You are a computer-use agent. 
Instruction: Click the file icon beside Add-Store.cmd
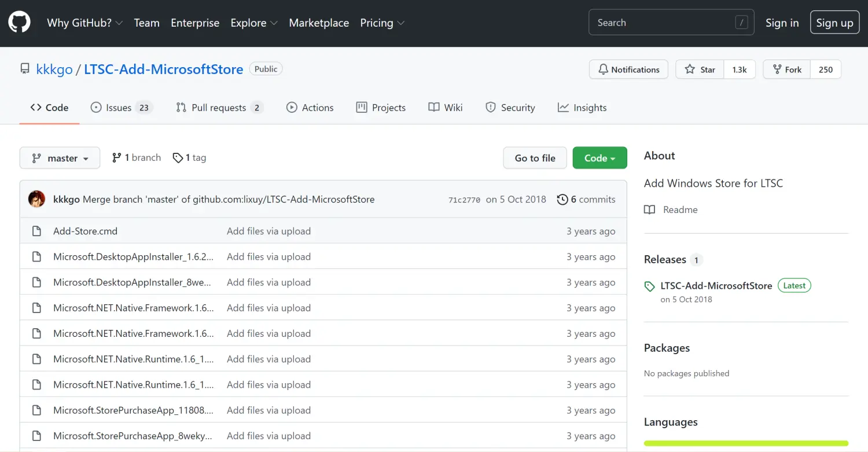pyautogui.click(x=36, y=231)
